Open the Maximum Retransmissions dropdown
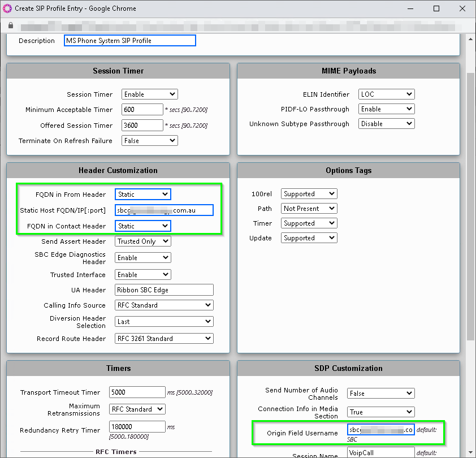 point(137,409)
